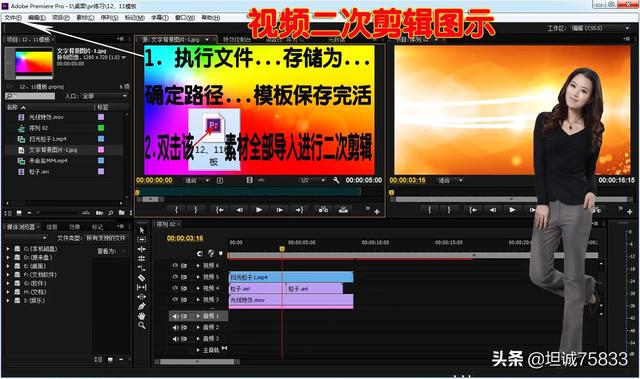Click Find magnifier icon in Project panel footer

[111, 213]
